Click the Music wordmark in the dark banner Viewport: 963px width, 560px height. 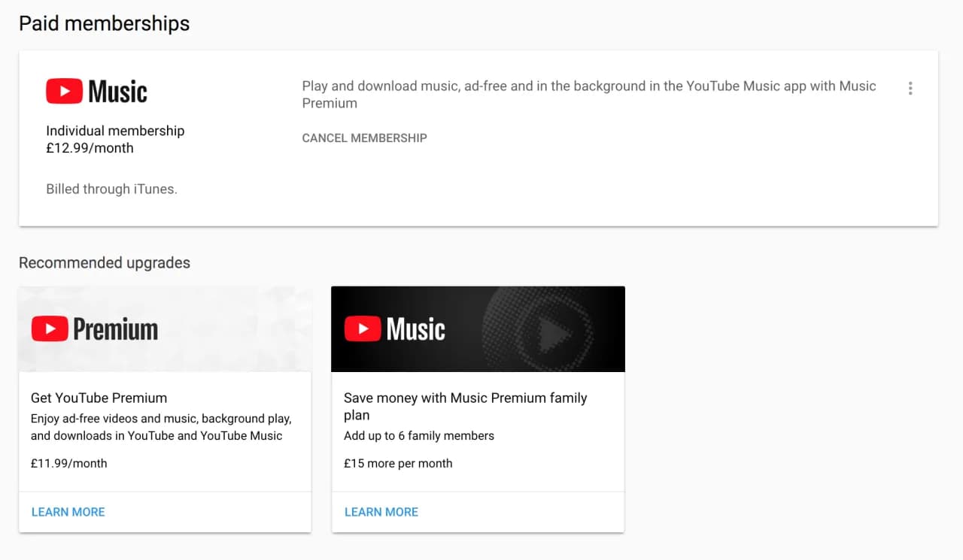(x=415, y=328)
